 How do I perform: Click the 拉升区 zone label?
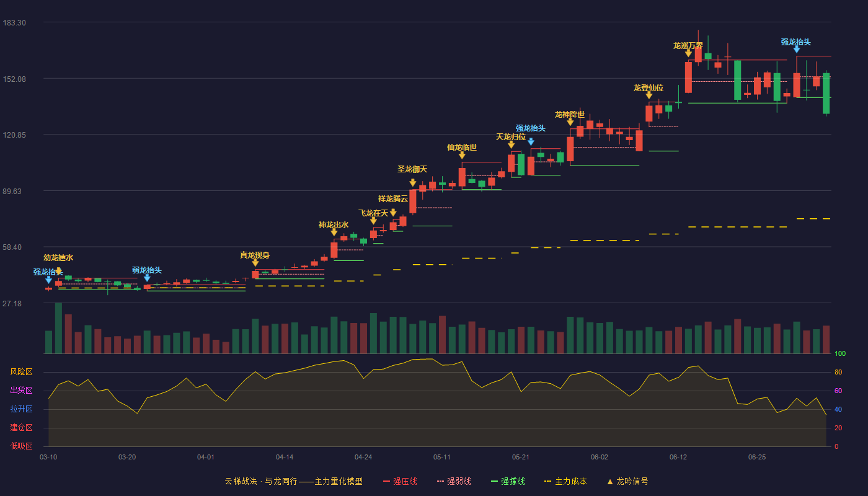pyautogui.click(x=21, y=409)
